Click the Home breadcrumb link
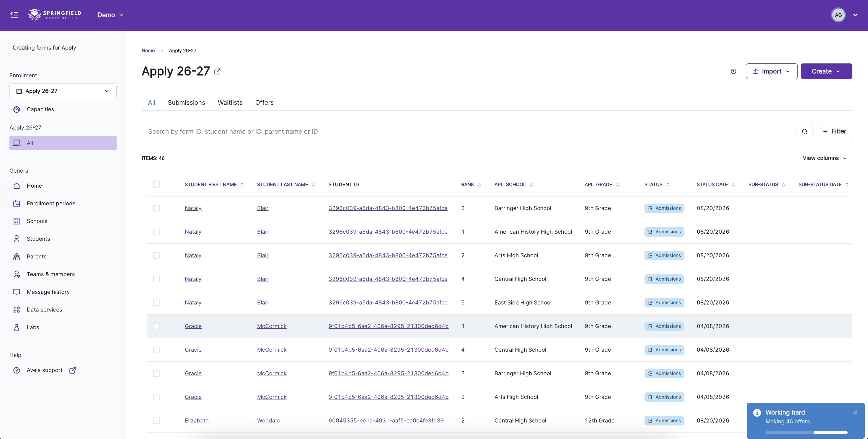 [148, 50]
